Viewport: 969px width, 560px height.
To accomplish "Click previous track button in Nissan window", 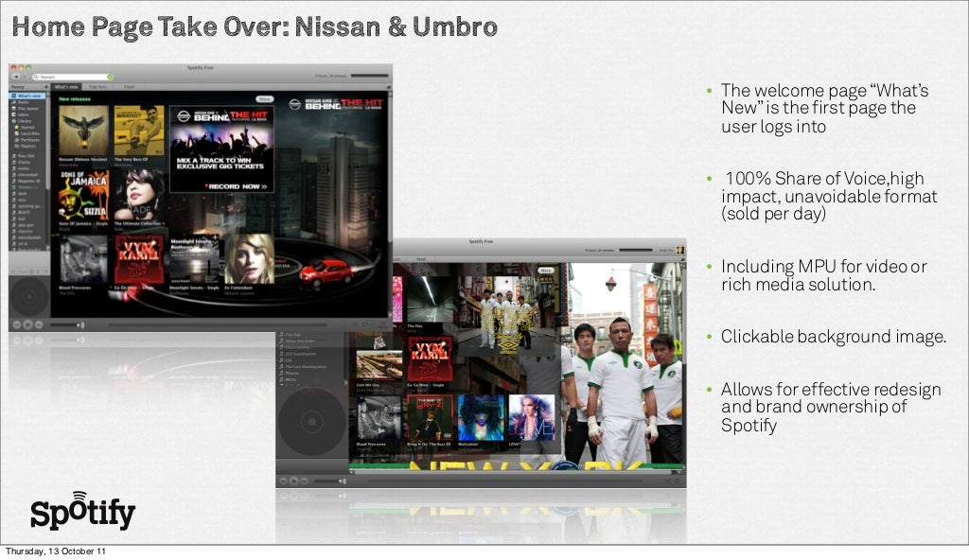I will point(17,324).
